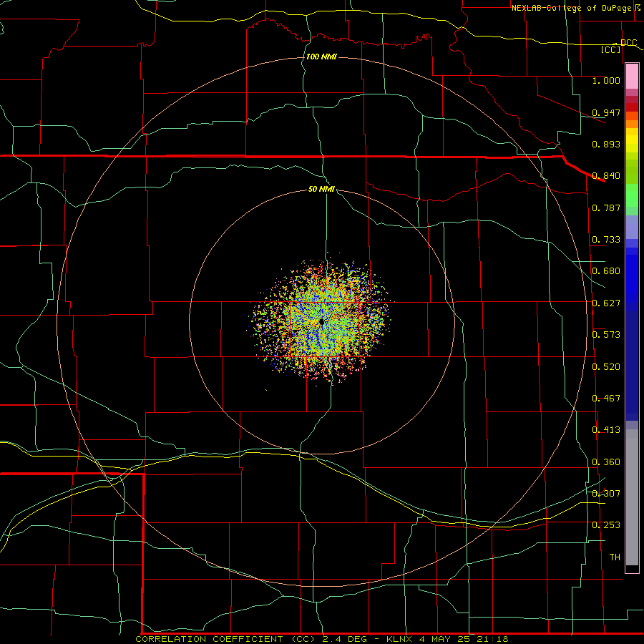This screenshot has width=644, height=644.
Task: Pick the pink segment of the color bar
Action: click(x=632, y=77)
